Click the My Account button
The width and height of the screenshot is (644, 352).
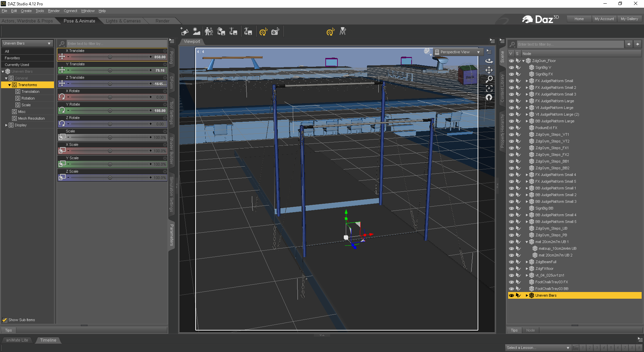604,19
